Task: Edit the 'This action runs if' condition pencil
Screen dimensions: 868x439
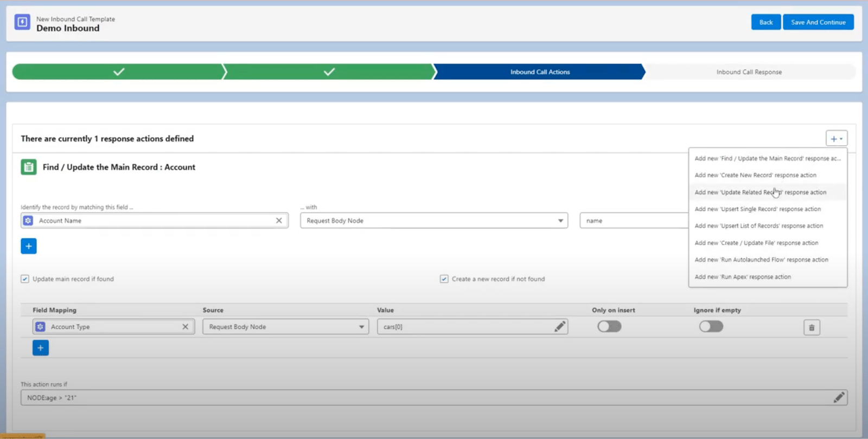Action: (839, 398)
